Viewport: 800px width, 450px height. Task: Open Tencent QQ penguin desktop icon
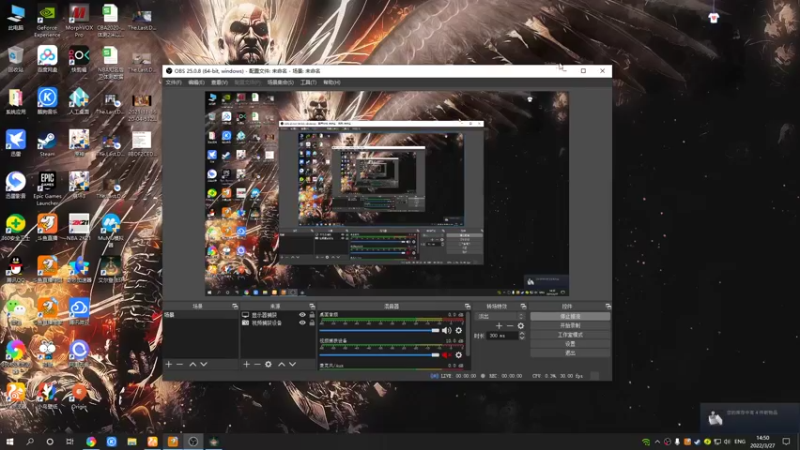click(x=16, y=270)
